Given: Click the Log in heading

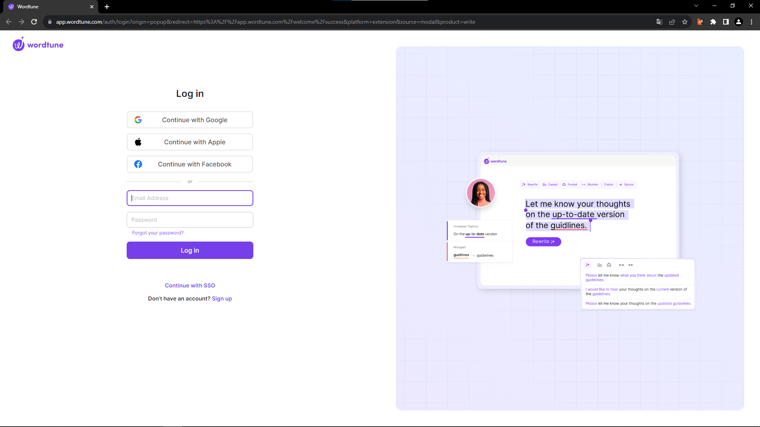Looking at the screenshot, I should point(190,94).
